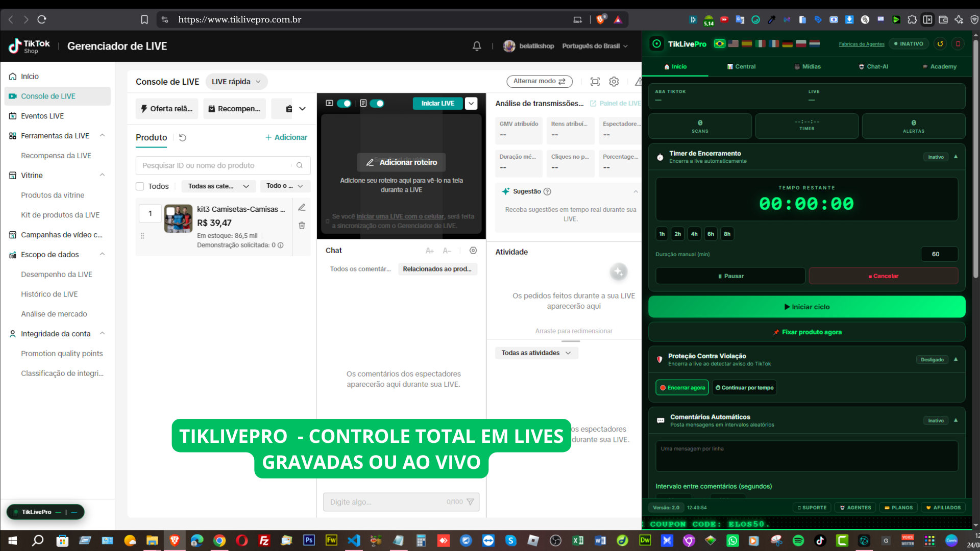
Task: Delete the kit3 Camisetas product with trash icon
Action: click(x=302, y=225)
